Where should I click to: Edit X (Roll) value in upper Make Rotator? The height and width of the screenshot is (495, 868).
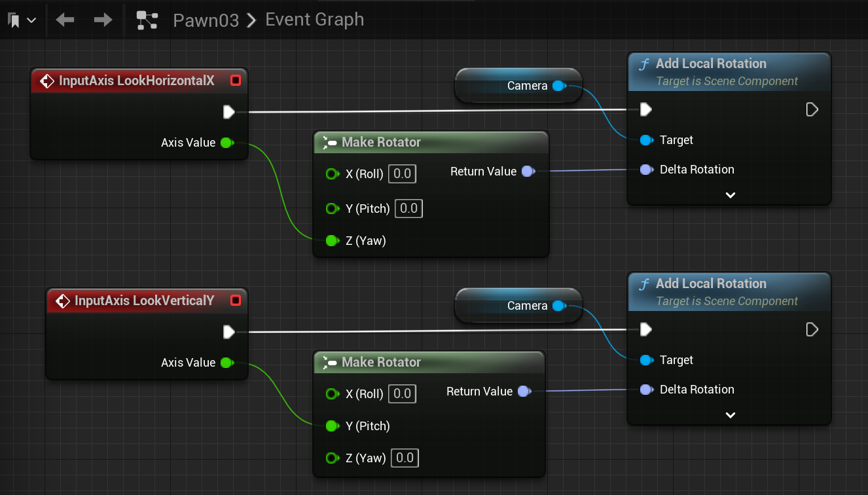pyautogui.click(x=402, y=174)
